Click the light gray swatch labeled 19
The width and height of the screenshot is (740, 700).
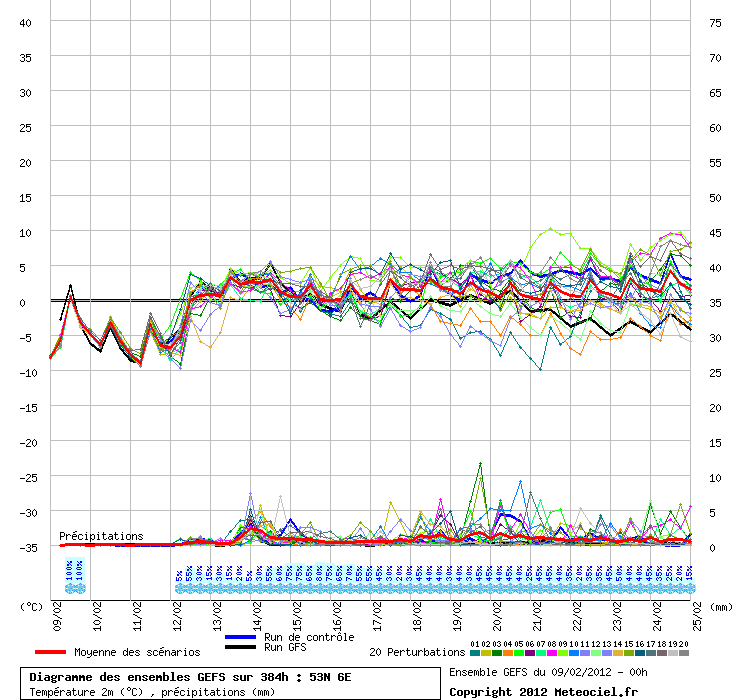click(673, 653)
